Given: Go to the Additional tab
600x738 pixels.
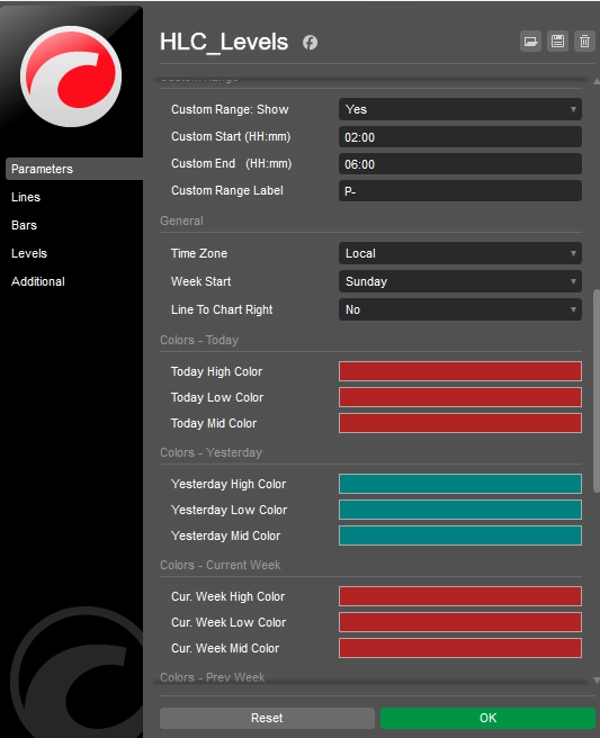Looking at the screenshot, I should [38, 281].
